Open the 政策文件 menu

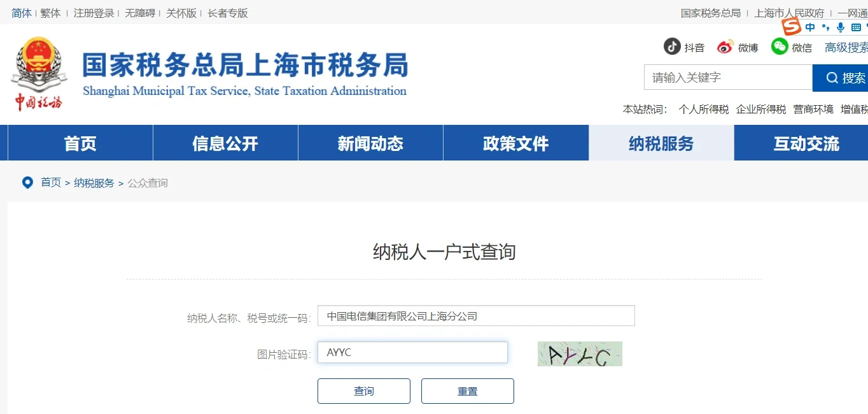515,143
